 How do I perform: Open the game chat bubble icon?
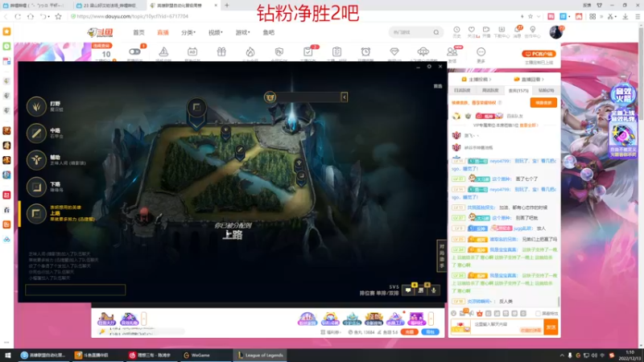click(x=408, y=290)
